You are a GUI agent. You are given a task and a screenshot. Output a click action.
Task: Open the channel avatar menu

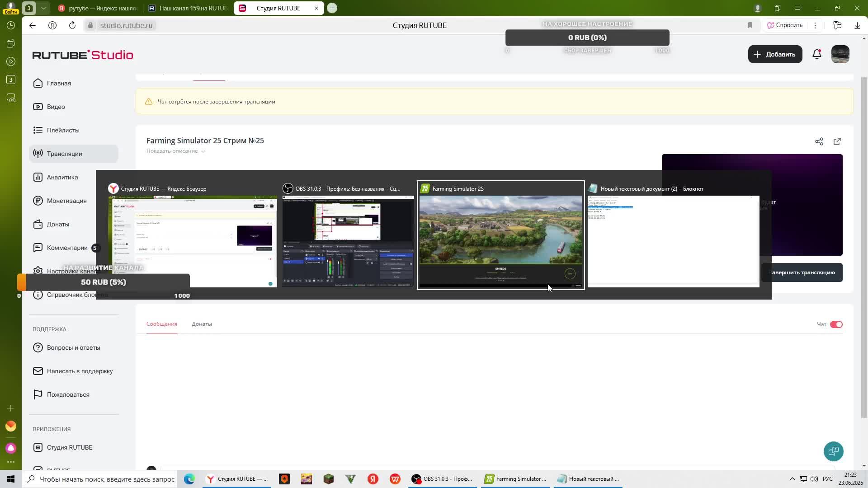pyautogui.click(x=840, y=54)
